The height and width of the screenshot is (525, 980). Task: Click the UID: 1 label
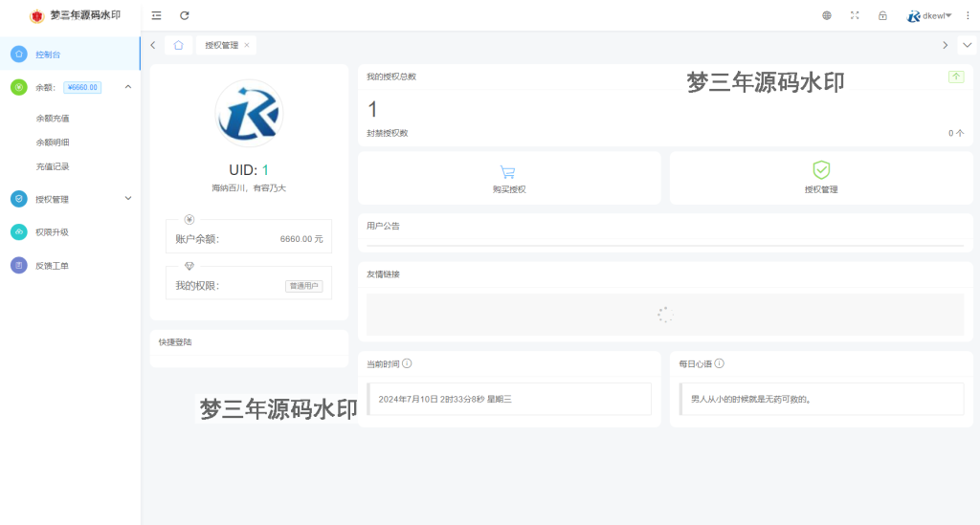click(x=249, y=170)
